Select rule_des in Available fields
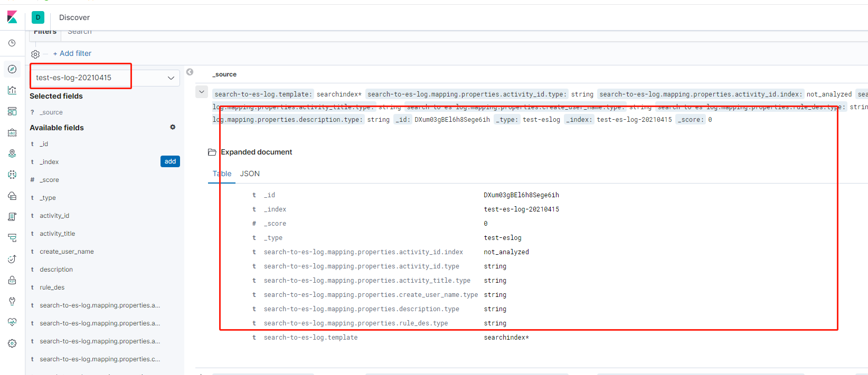868x375 pixels. click(52, 287)
